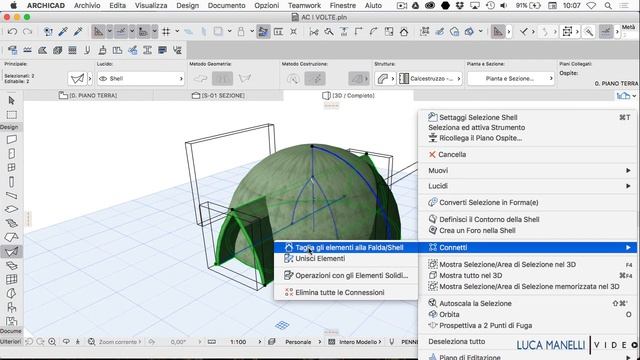Expand the Muovi submenu

529,170
